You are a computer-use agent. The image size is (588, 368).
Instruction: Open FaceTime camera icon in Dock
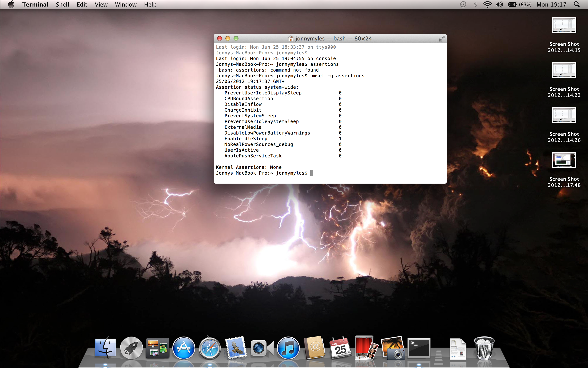click(262, 348)
